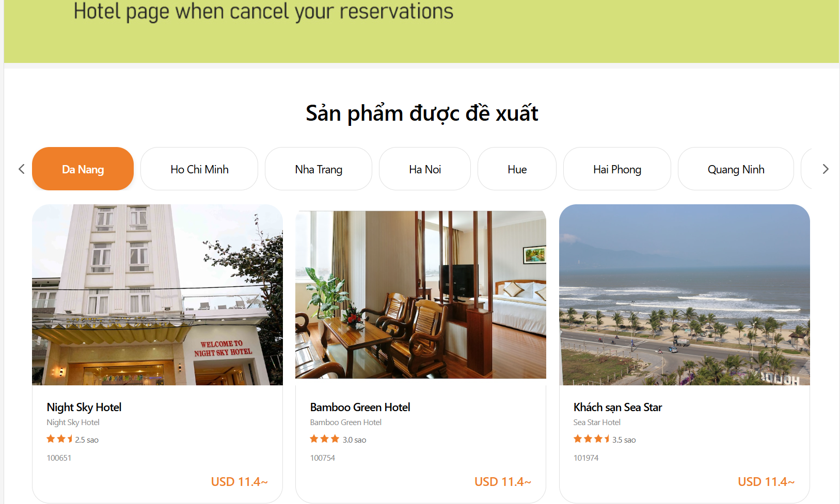Open Sea Star beach photo
Viewport: 840px width, 504px height.
[684, 295]
